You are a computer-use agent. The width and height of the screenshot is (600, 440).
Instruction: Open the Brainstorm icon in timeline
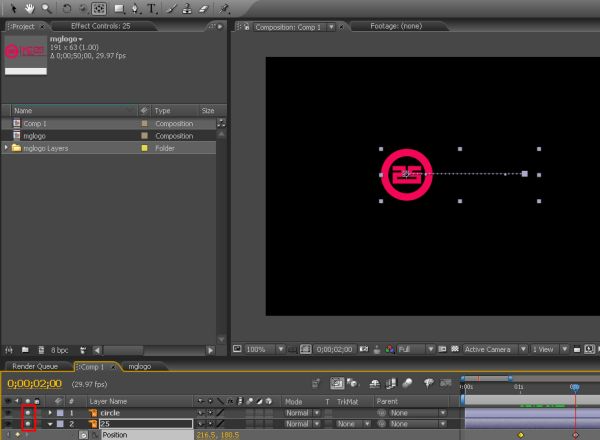tap(429, 383)
